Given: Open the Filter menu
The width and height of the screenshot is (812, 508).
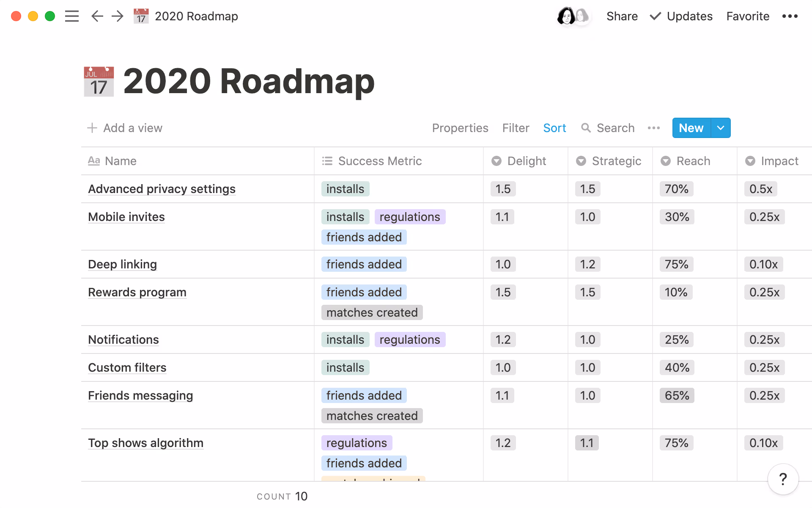Looking at the screenshot, I should [516, 128].
